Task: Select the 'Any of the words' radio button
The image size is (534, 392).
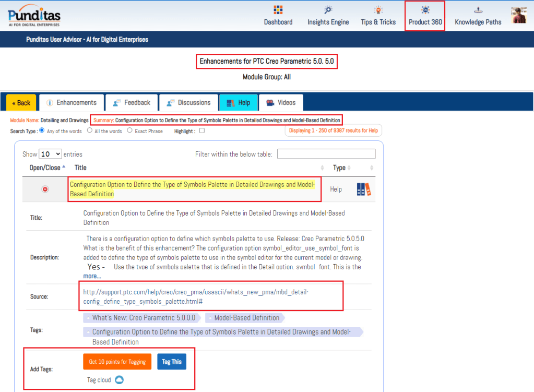Action: tap(42, 130)
